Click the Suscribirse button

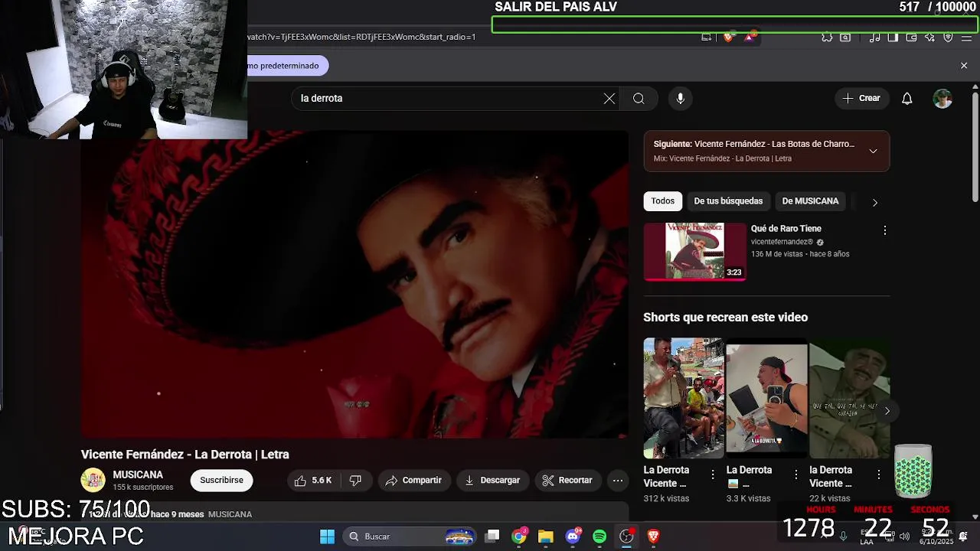click(x=222, y=481)
